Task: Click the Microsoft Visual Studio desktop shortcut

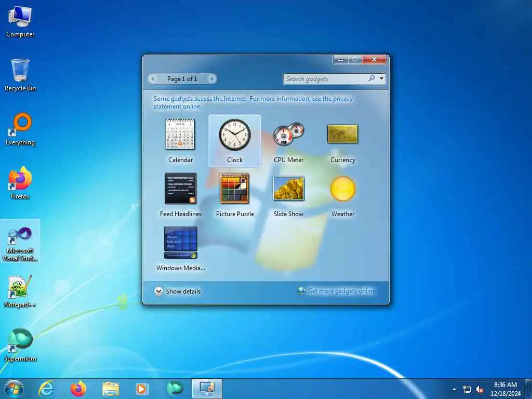Action: [x=20, y=241]
